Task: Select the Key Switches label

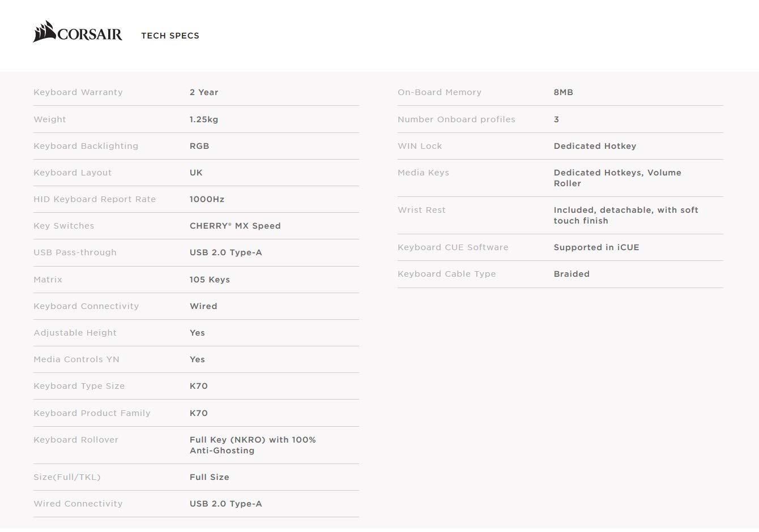Action: [x=64, y=226]
